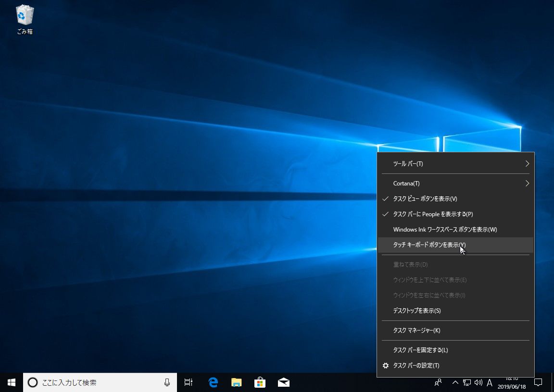Uncheck タスク ビュー ボタンを表示 option
The height and width of the screenshot is (392, 554).
tap(425, 199)
